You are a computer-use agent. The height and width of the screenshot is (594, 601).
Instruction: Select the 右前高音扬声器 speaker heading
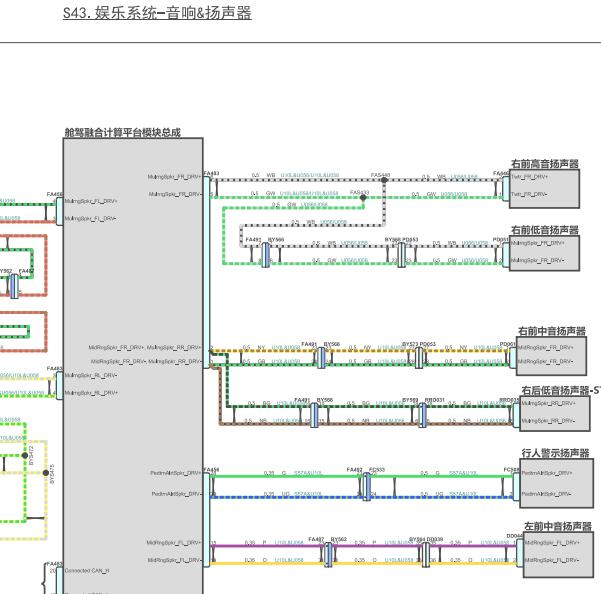[x=545, y=164]
